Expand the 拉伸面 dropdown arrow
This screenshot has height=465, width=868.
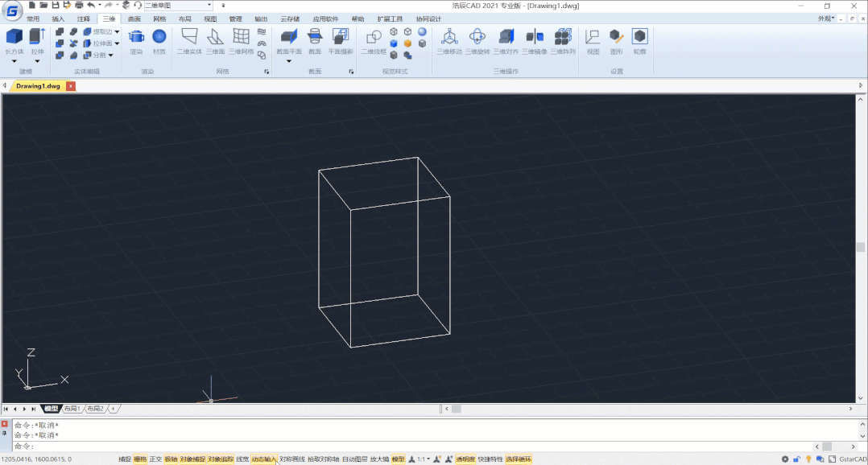click(x=117, y=43)
